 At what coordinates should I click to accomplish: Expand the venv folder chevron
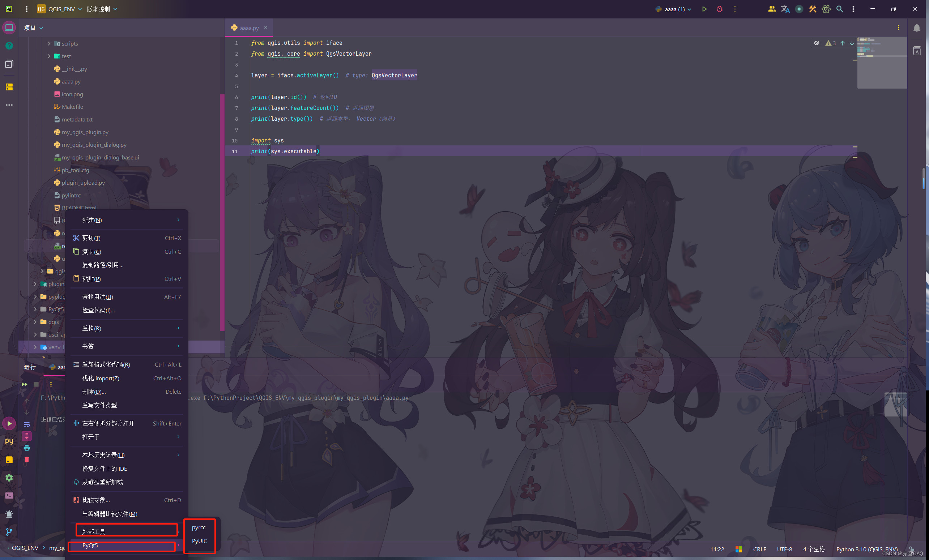point(35,347)
